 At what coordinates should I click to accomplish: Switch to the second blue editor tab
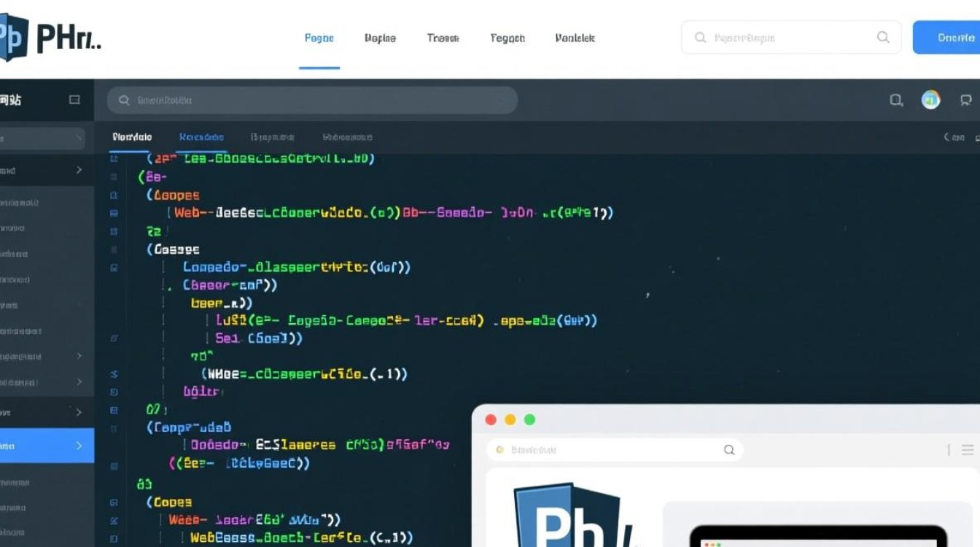point(201,137)
